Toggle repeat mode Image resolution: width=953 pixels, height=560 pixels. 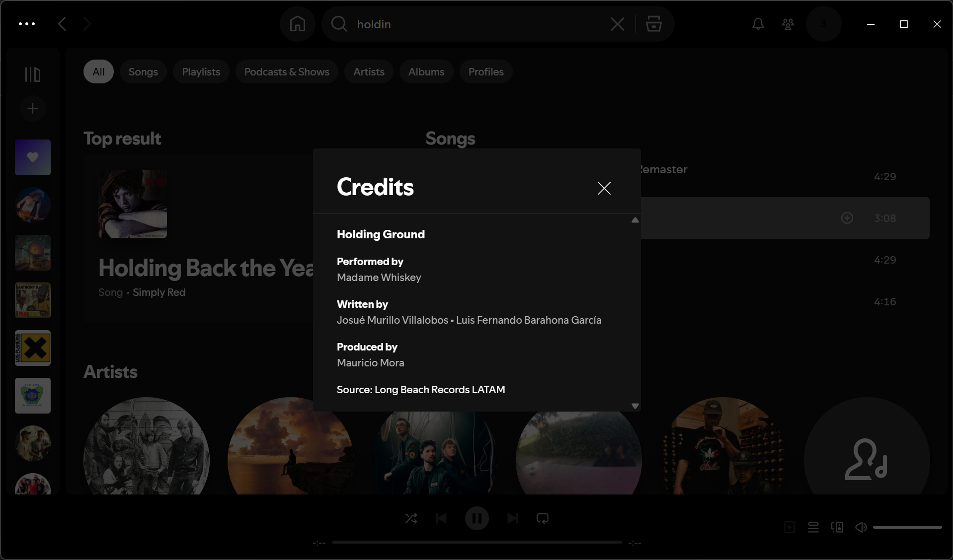(543, 518)
